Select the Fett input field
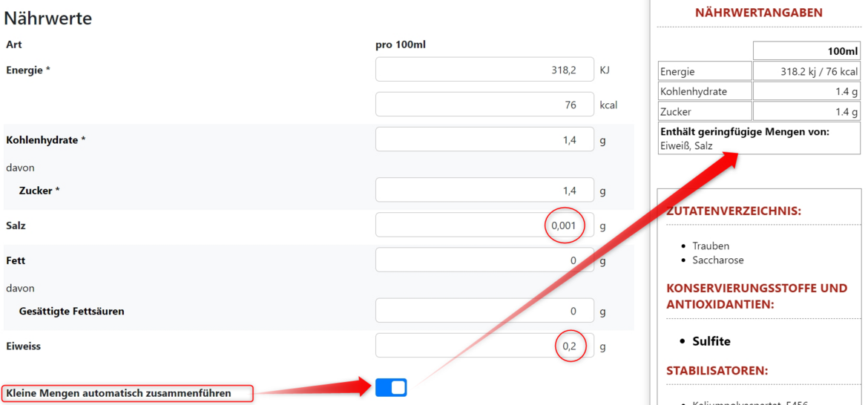 [x=484, y=260]
